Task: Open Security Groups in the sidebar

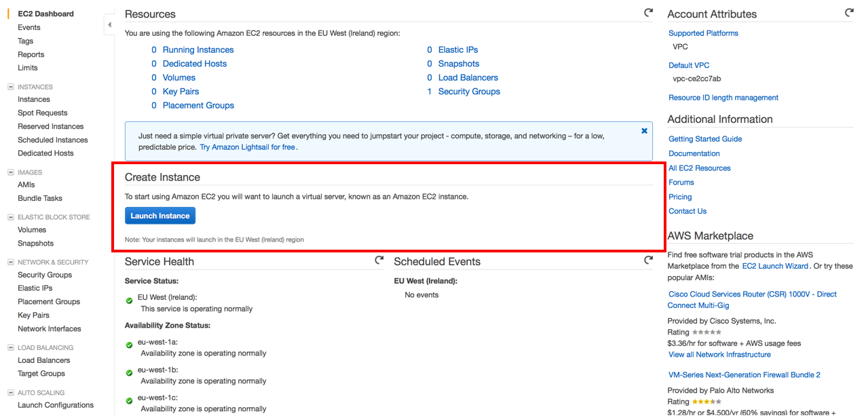Action: tap(45, 275)
